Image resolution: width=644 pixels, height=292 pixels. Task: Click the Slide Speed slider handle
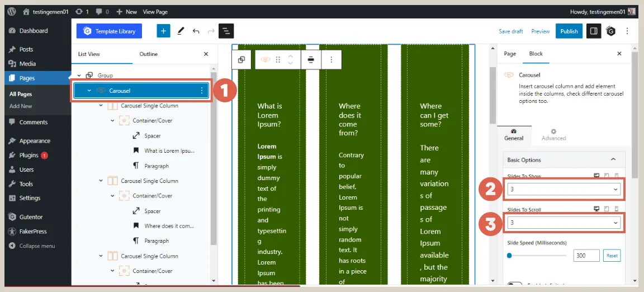click(x=509, y=256)
